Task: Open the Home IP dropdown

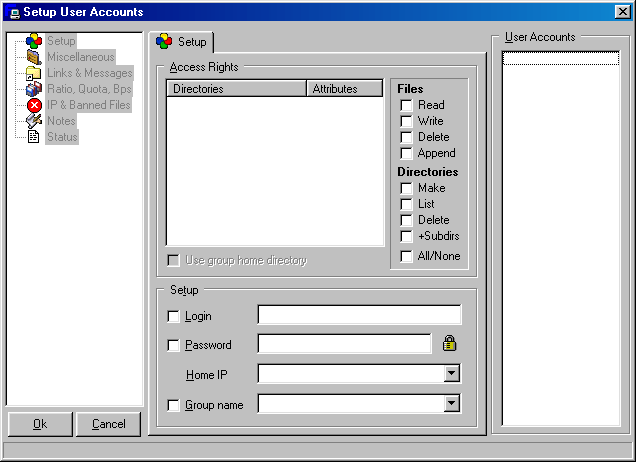Action: click(x=451, y=374)
